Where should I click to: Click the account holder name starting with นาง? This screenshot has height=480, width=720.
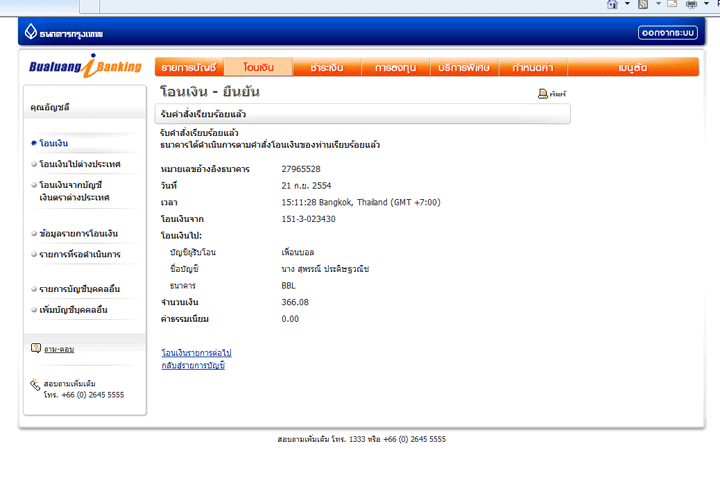click(325, 269)
